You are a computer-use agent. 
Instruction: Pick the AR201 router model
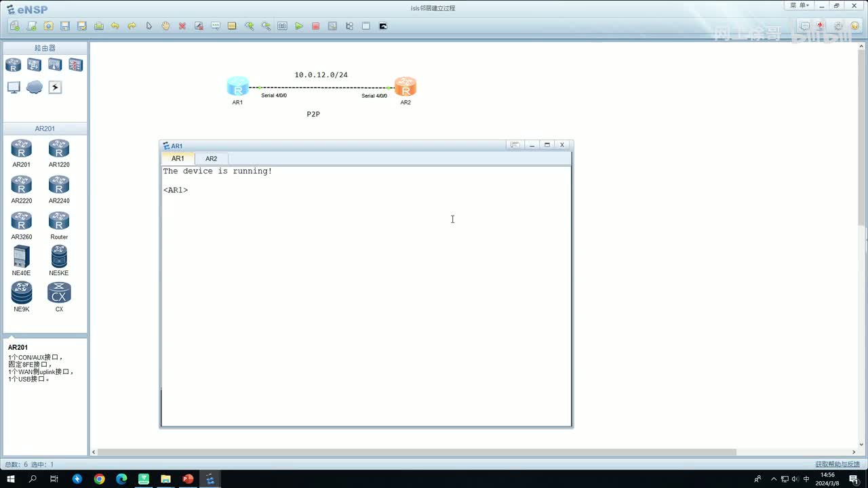click(21, 153)
